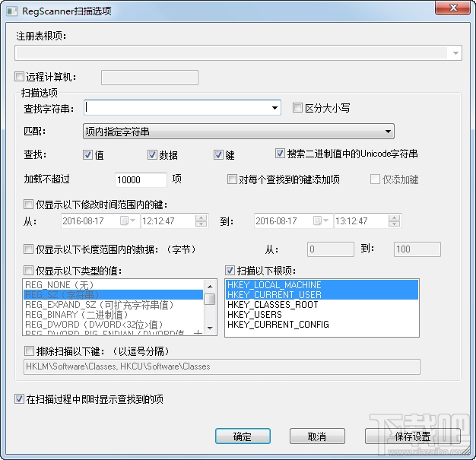Viewport: 476px width, 460px height.
Task: Select HKEY_LOCAL_MACHINE root key
Action: pyautogui.click(x=322, y=285)
